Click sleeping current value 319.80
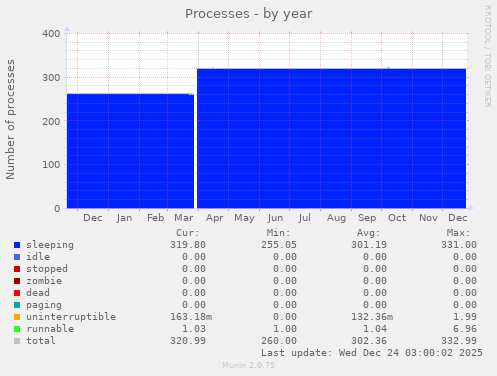This screenshot has height=376, width=497. coord(188,245)
